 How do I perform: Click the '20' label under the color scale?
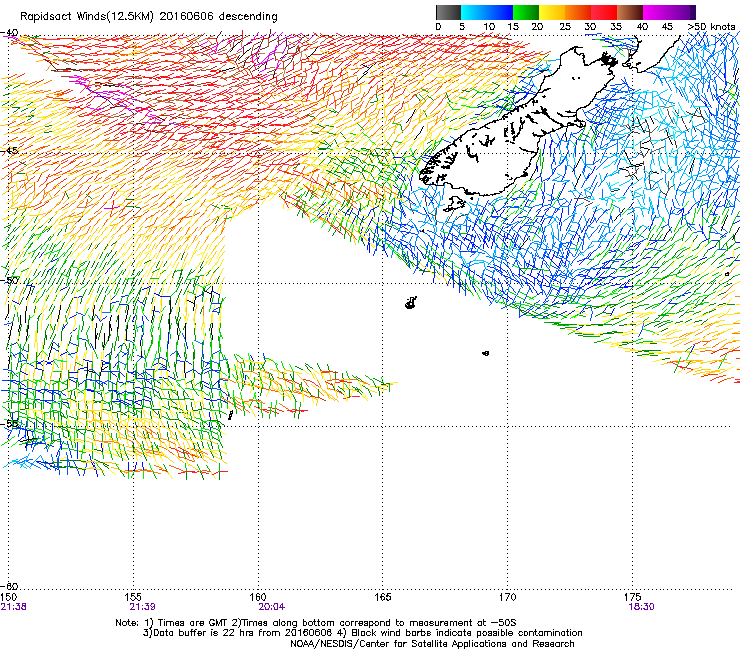(x=537, y=27)
